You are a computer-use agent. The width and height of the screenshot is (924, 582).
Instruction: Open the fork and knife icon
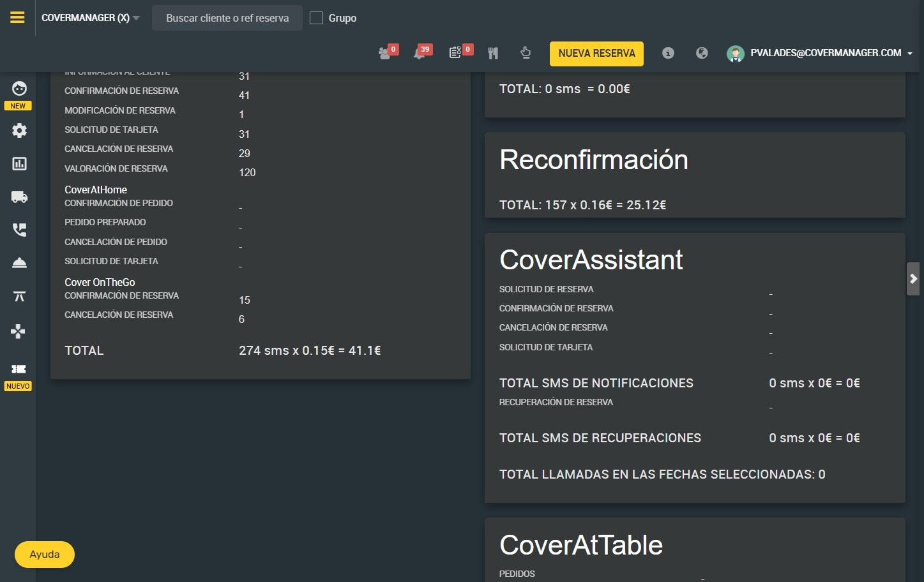[493, 53]
